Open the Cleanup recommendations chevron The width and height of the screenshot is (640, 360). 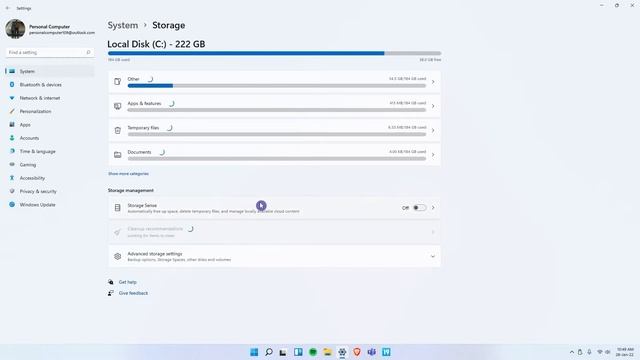click(433, 232)
